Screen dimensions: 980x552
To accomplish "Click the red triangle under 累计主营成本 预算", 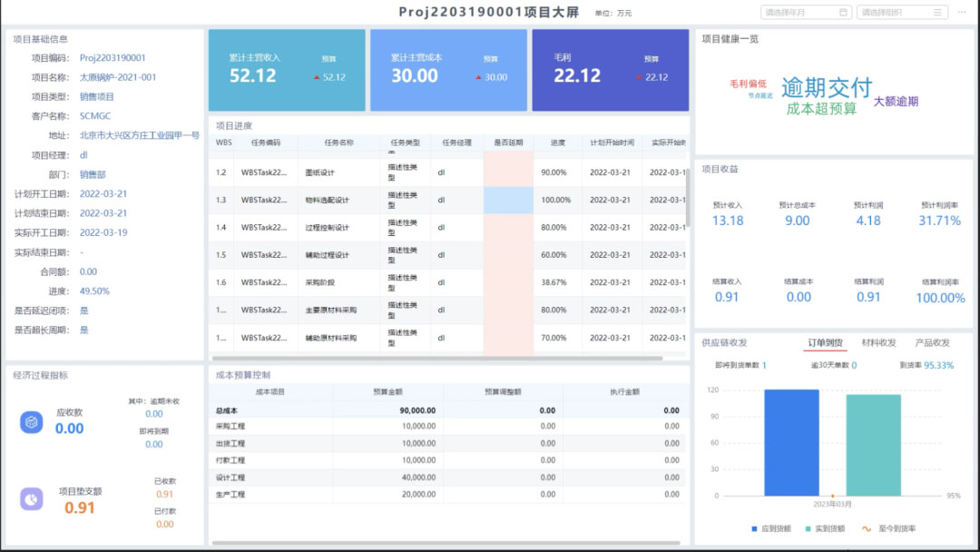I will (x=478, y=77).
